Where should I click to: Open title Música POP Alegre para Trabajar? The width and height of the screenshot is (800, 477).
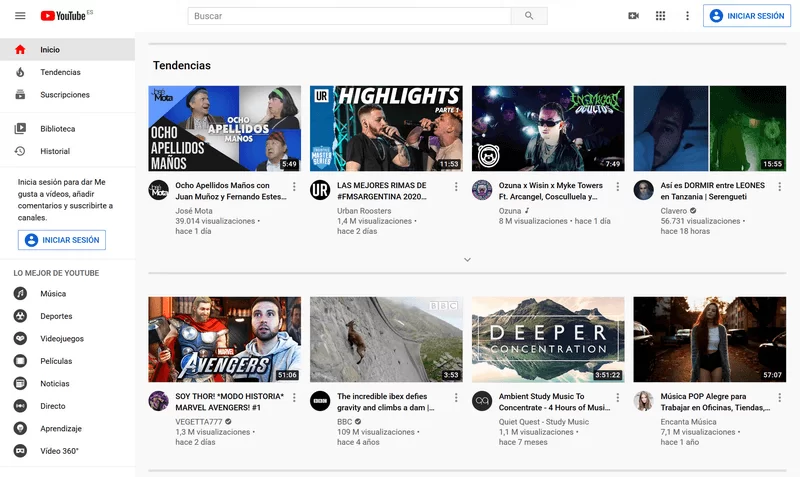pyautogui.click(x=715, y=402)
